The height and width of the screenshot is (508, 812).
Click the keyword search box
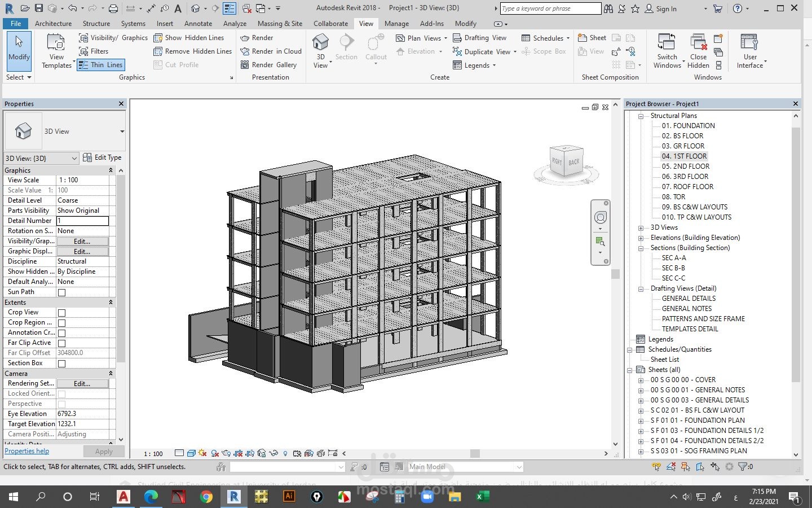pos(550,8)
